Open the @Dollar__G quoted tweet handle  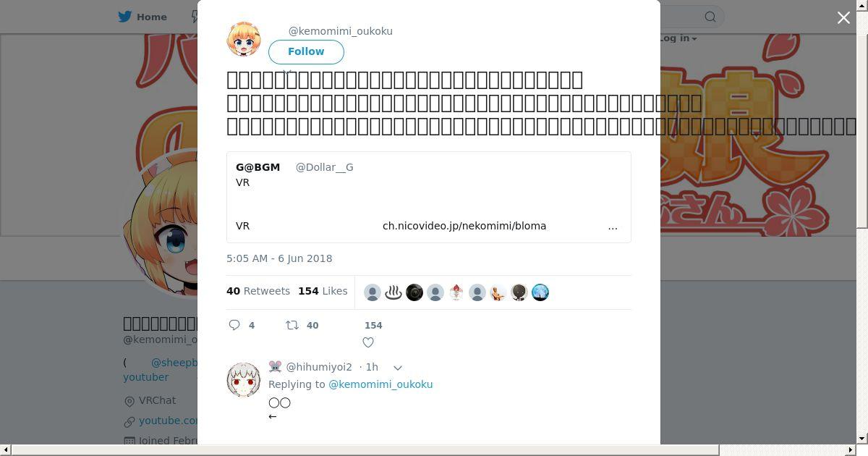click(324, 167)
